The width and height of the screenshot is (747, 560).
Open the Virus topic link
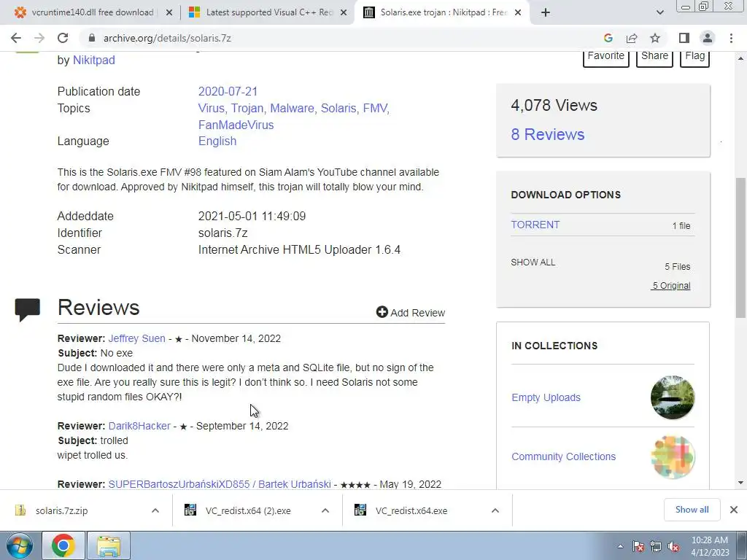(212, 108)
